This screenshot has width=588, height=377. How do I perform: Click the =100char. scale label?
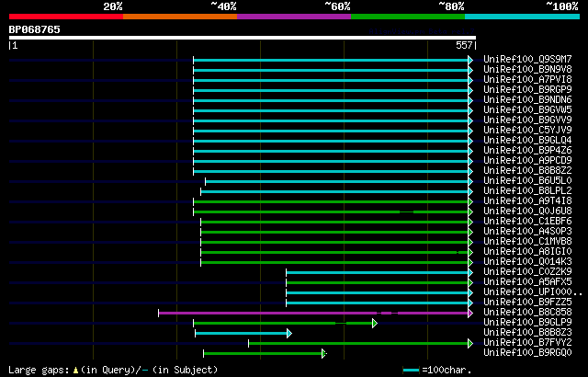tap(447, 370)
